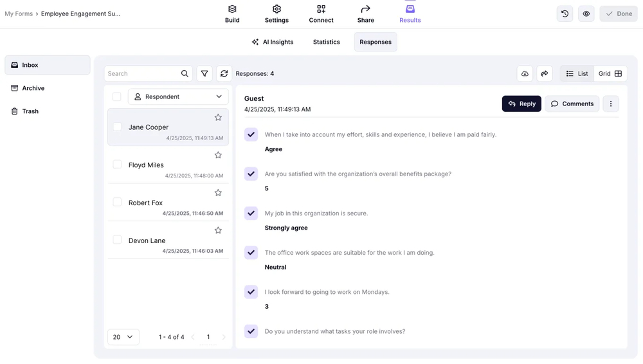
Task: Open the Comments button
Action: point(572,104)
